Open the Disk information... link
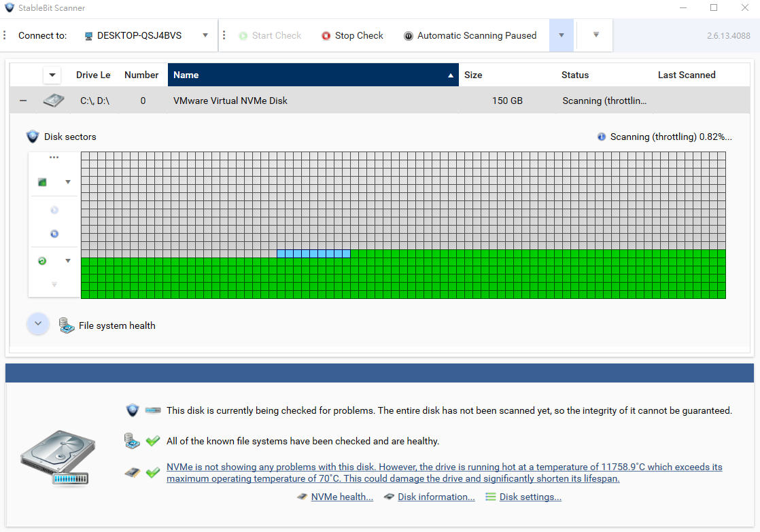This screenshot has height=532, width=760. point(436,497)
